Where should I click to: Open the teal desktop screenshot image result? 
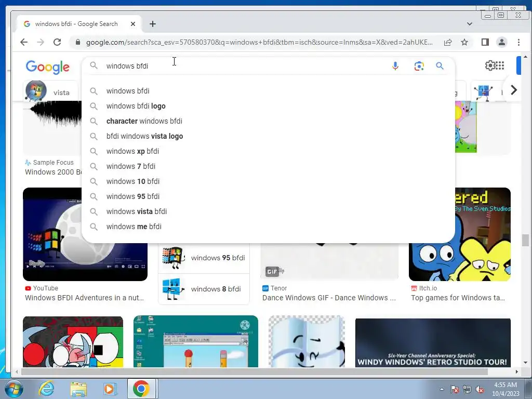point(196,341)
